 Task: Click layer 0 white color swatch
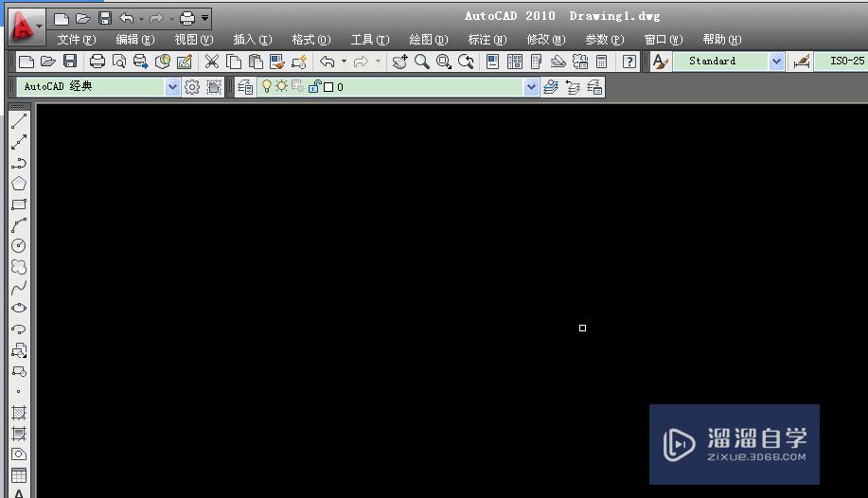point(328,87)
